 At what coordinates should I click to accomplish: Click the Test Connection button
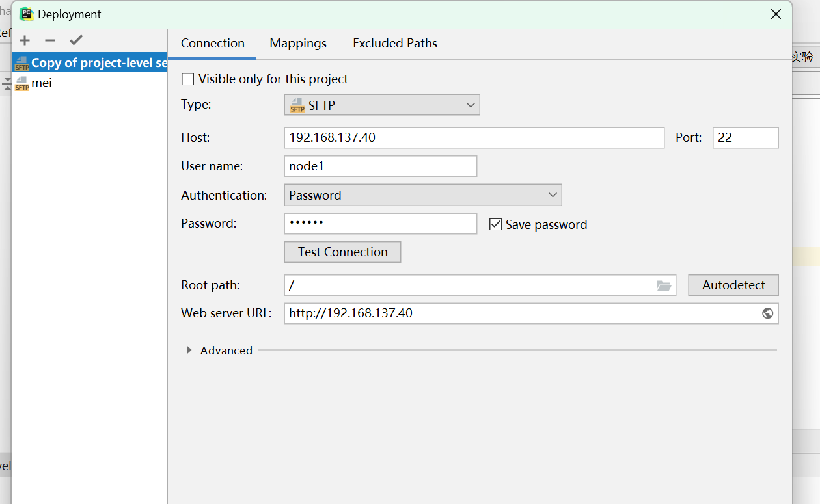pos(342,252)
